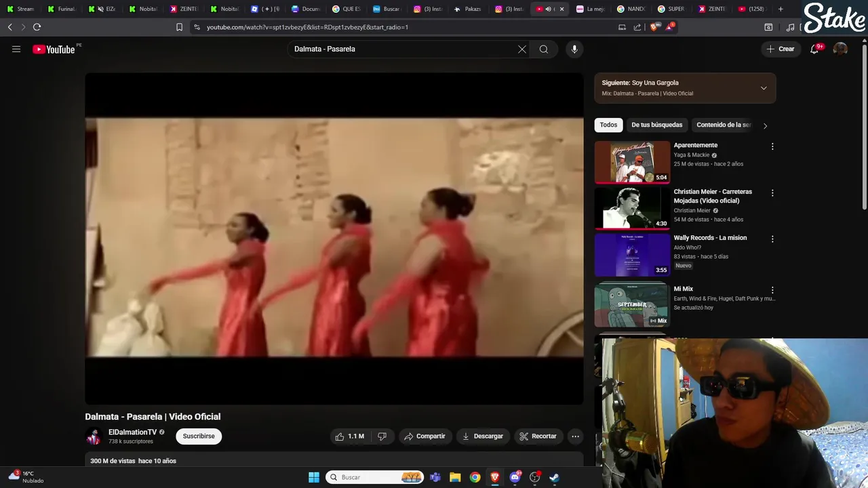Close the current YouTube tab

pos(561,9)
